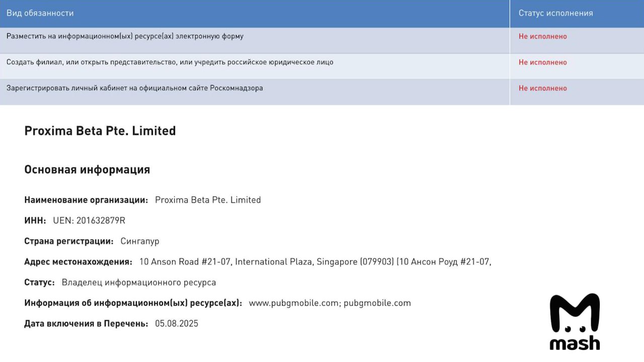Select the 'Создать филиал' obligation row
Image resolution: width=644 pixels, height=362 pixels.
[170, 62]
